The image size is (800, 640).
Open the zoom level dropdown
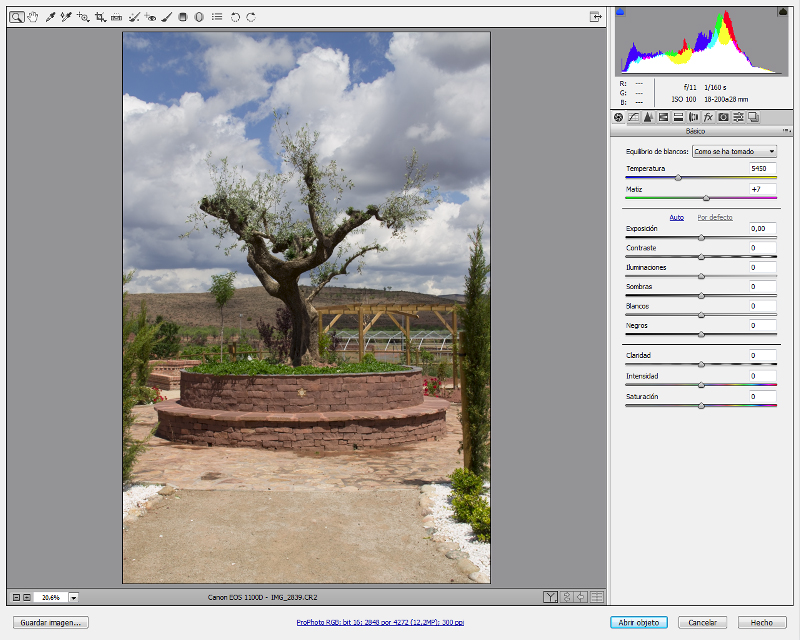(x=74, y=598)
